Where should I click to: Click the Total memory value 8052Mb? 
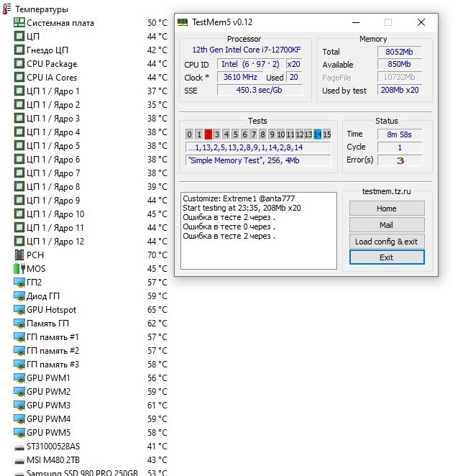pos(400,52)
